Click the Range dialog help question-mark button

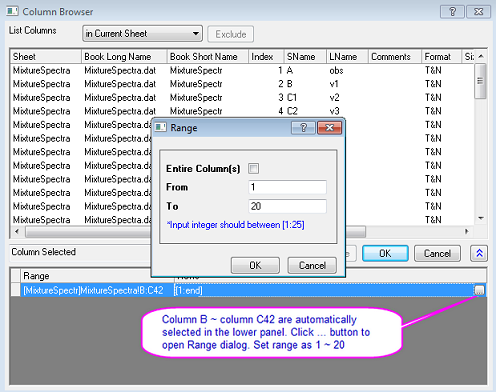tap(303, 128)
